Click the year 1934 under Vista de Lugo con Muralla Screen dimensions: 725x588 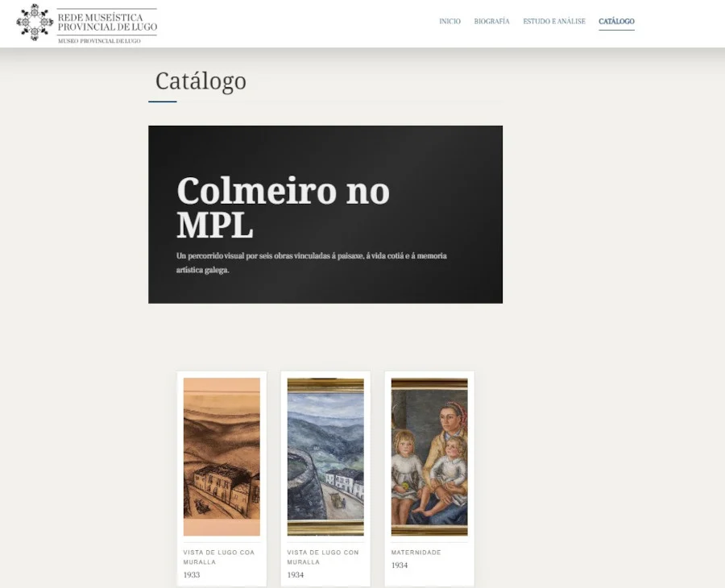point(296,575)
